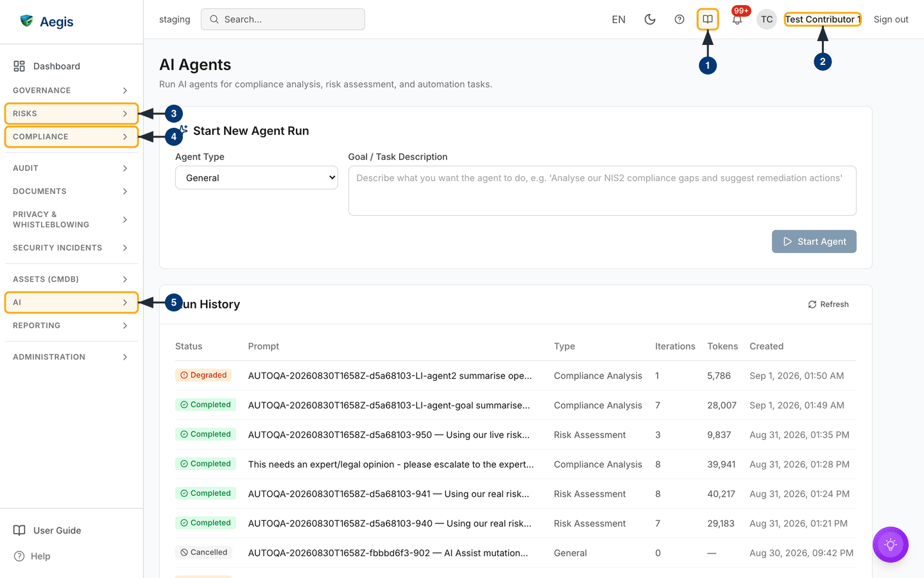Click the sparkle icon beside Start New Agent Run
Viewport: 924px width, 578px height.
[x=182, y=130]
